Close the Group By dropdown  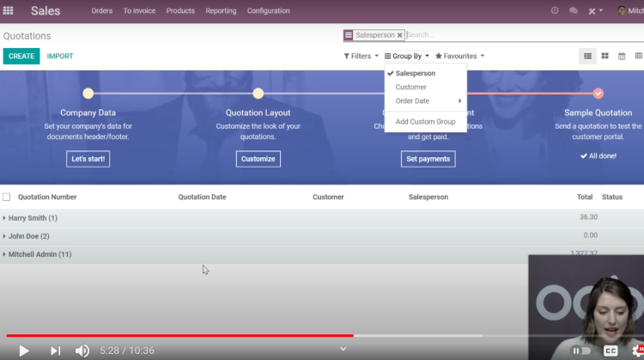(x=407, y=56)
